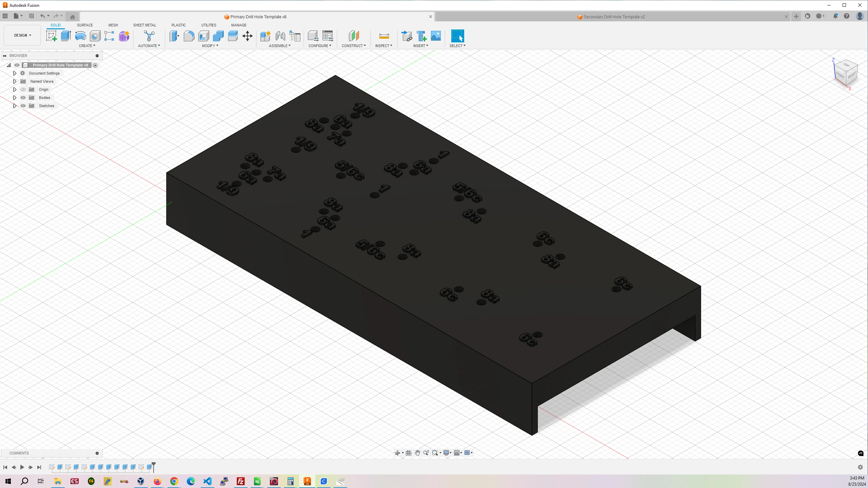
Task: Open the Windows Start menu
Action: point(8,481)
